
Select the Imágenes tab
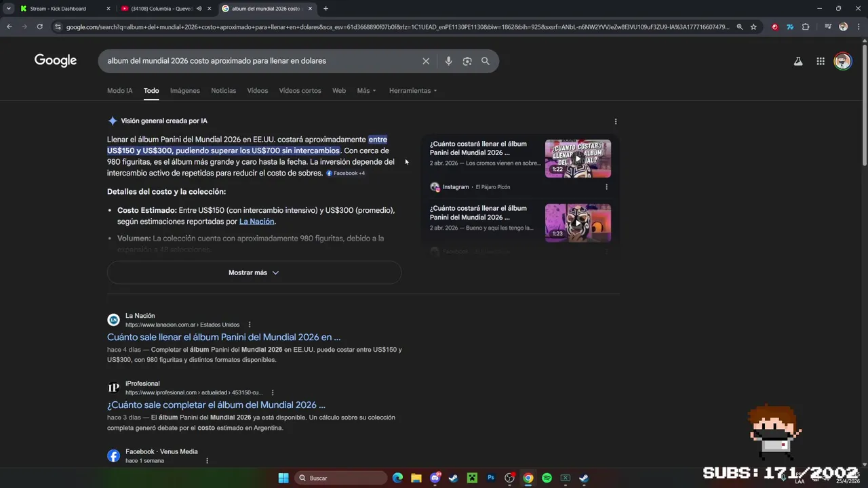click(185, 91)
